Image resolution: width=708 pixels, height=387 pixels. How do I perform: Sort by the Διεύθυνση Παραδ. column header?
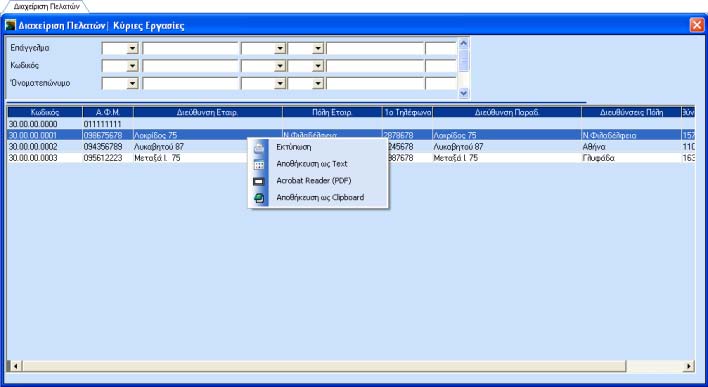pyautogui.click(x=507, y=112)
